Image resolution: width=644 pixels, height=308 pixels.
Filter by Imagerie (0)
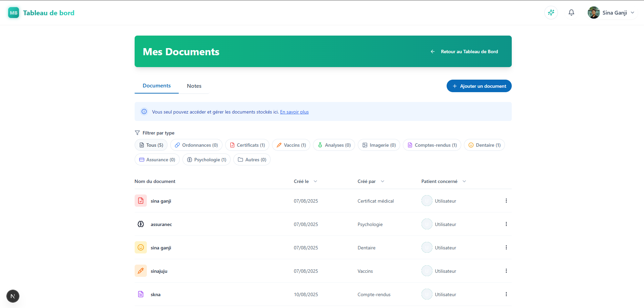click(x=379, y=145)
